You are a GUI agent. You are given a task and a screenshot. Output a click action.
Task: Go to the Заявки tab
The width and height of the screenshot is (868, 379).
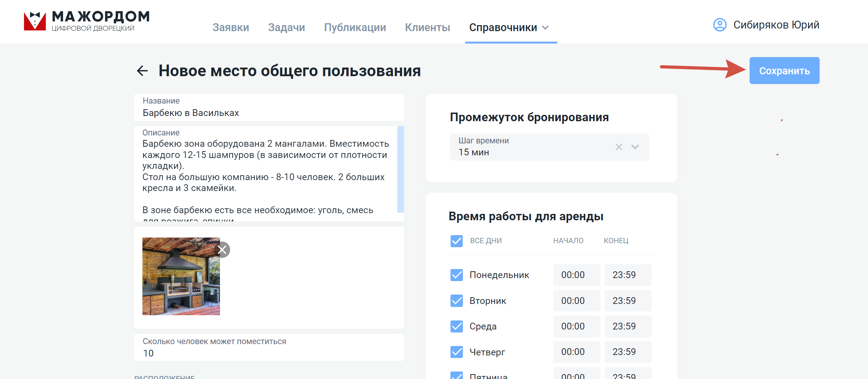[x=230, y=27]
